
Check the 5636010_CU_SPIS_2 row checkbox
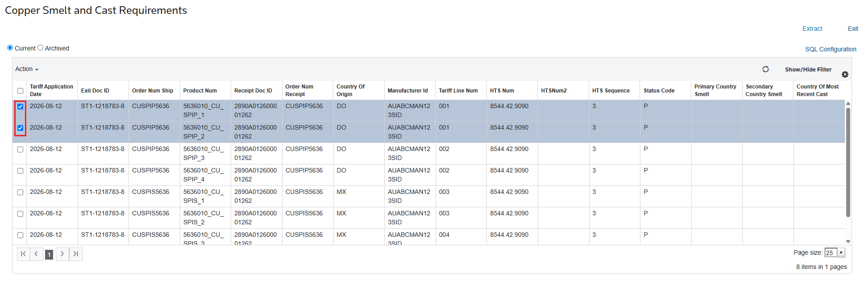[20, 214]
